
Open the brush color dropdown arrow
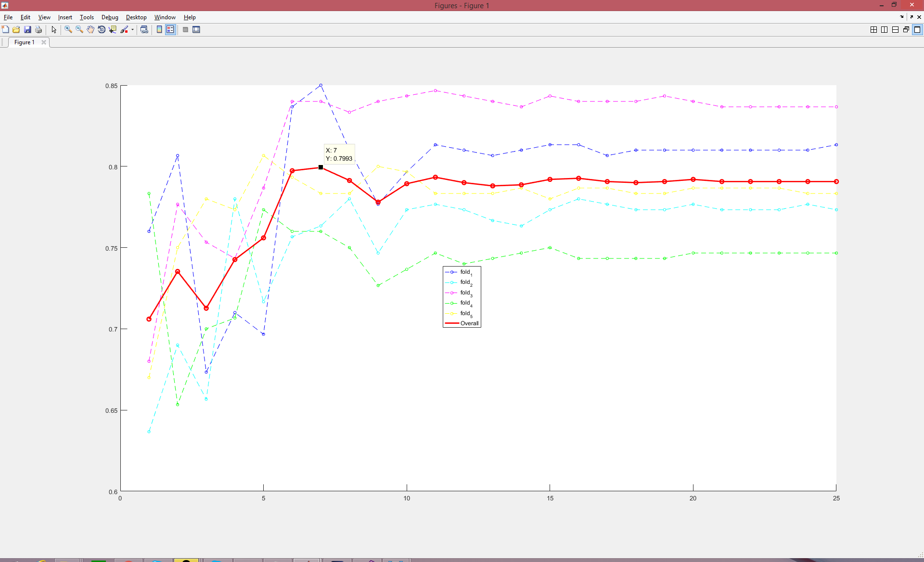(132, 29)
